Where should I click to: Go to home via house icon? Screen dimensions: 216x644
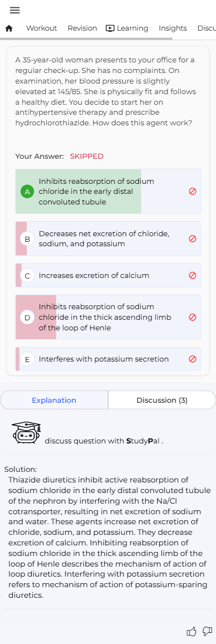pos(9,28)
